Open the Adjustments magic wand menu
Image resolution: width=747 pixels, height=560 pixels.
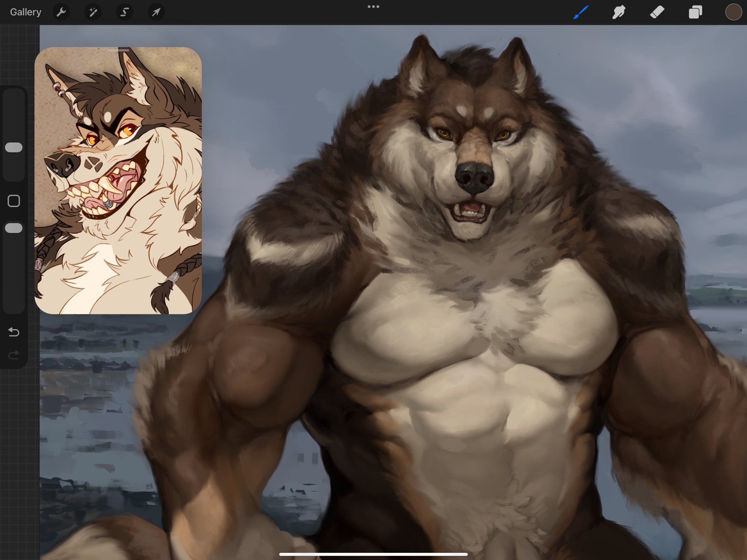93,12
